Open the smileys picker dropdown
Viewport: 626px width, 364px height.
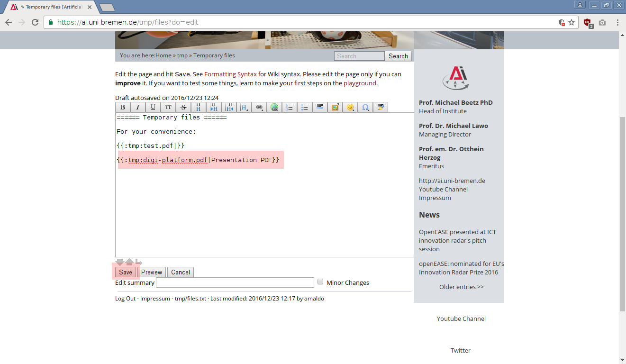click(x=350, y=107)
